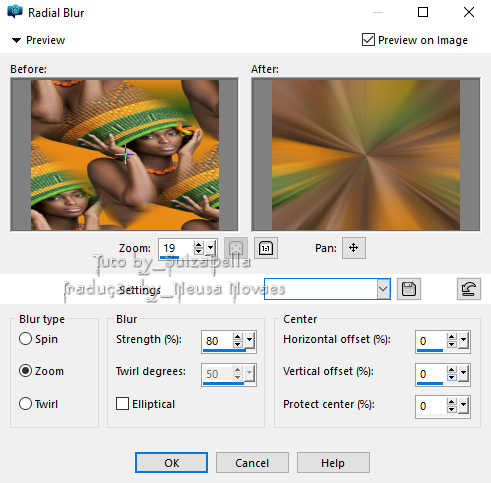
Task: Select the Spin blur type
Action: tap(26, 339)
